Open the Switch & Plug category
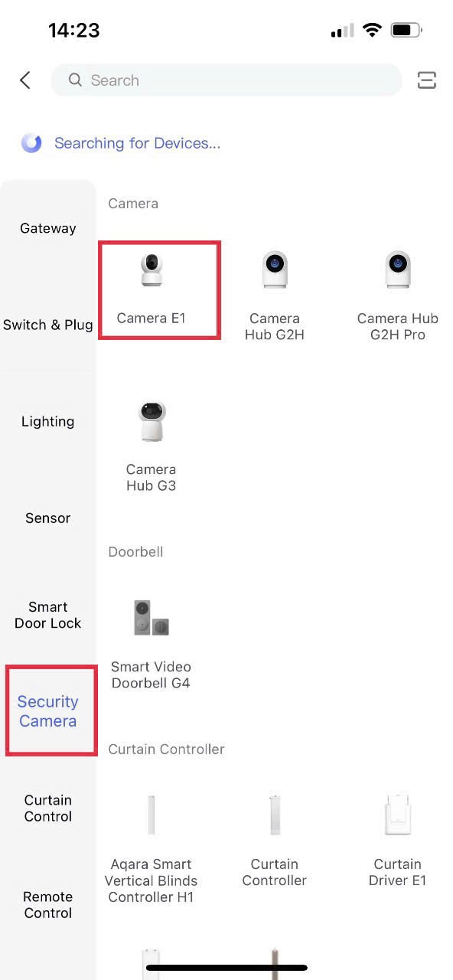Viewport: 453px width, 980px height. click(x=47, y=325)
